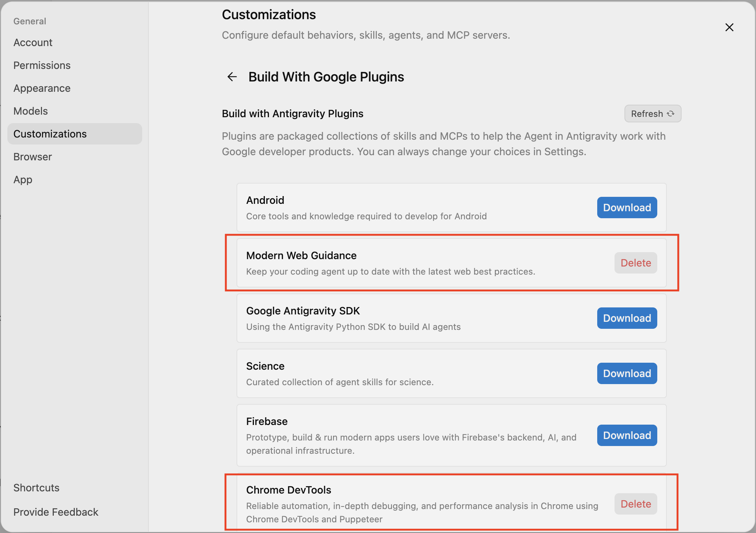Click the Google Antigravity SDK title
756x533 pixels.
303,311
